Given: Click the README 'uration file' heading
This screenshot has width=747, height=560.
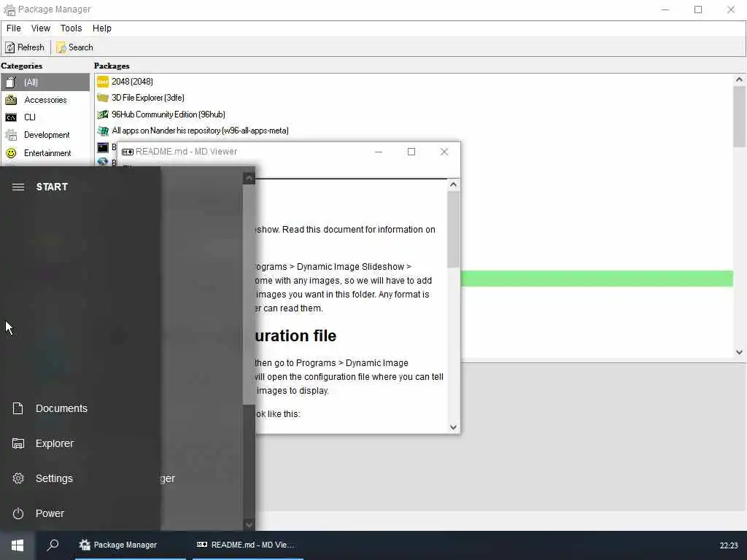Looking at the screenshot, I should pos(295,335).
